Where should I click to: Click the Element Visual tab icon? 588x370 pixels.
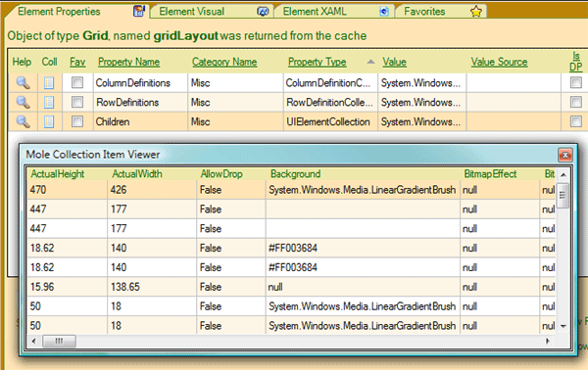click(263, 12)
